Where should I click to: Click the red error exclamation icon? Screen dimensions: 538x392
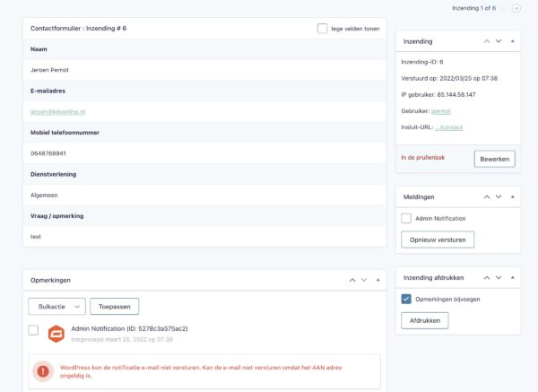[x=42, y=370]
